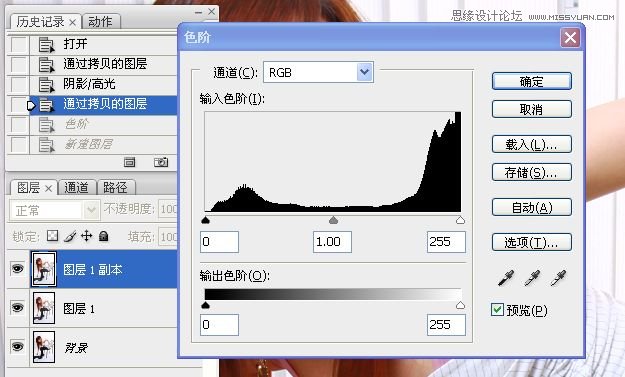
Task: Click the output white level slider
Action: click(460, 305)
